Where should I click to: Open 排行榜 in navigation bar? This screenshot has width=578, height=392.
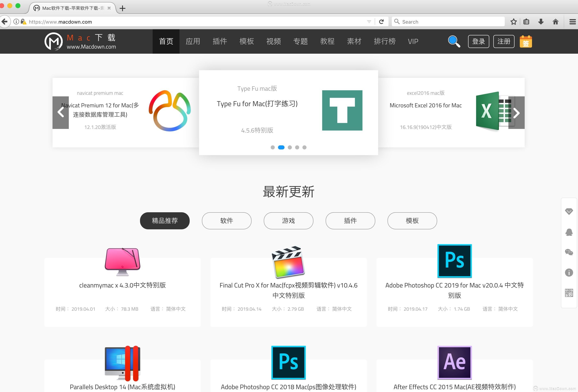385,41
